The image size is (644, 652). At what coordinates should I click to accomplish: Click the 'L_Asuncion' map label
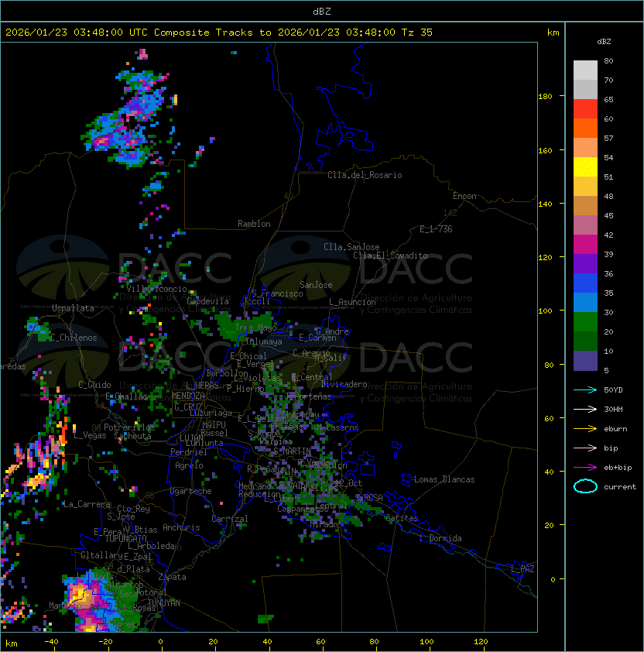pos(352,302)
